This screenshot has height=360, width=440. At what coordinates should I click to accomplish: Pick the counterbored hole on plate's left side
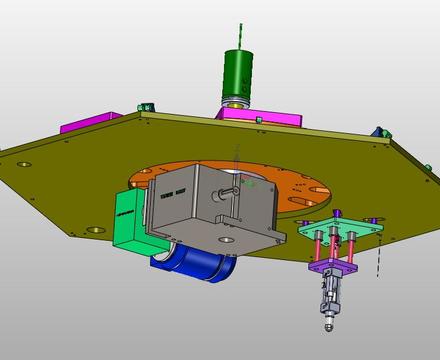click(x=24, y=164)
